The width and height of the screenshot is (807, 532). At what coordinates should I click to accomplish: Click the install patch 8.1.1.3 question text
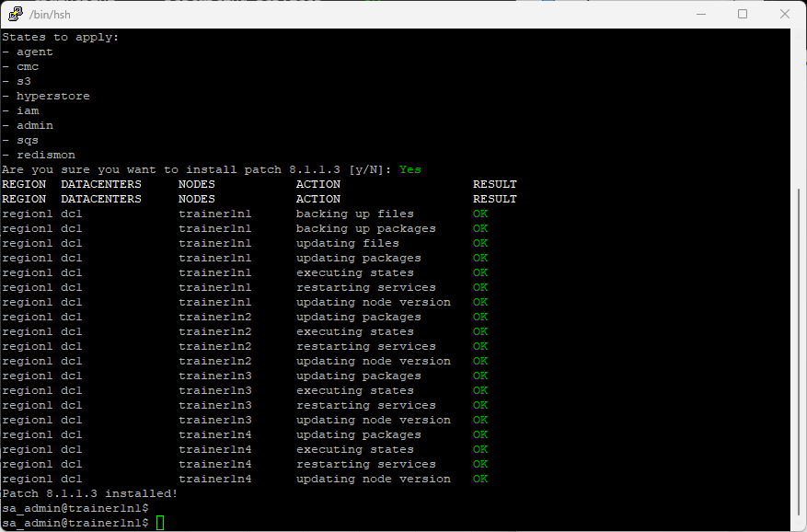point(197,169)
